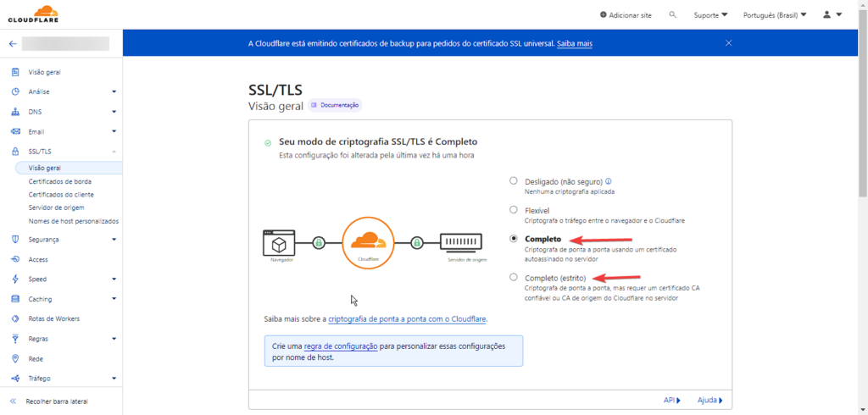Open the Ajuda link in footer

pyautogui.click(x=710, y=400)
